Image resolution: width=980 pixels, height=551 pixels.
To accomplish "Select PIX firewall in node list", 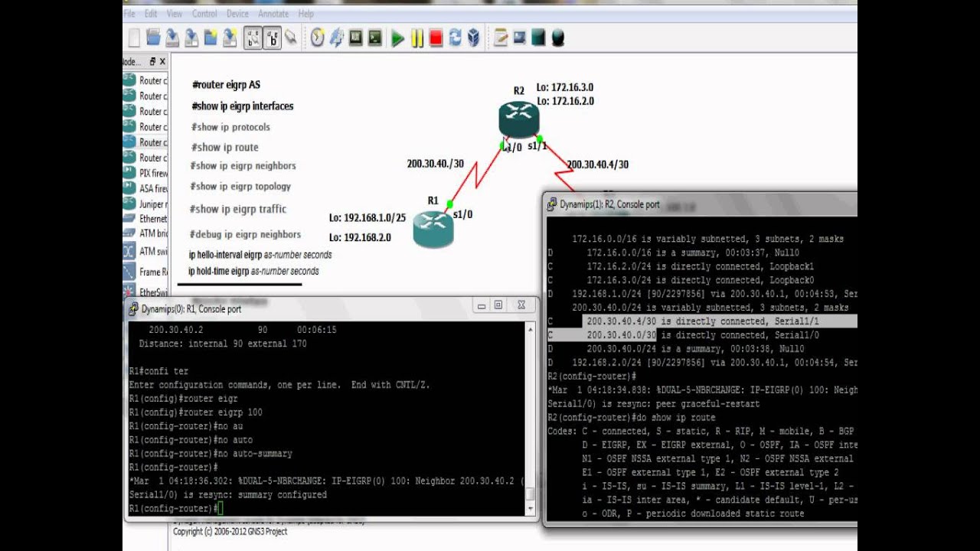I will click(145, 173).
